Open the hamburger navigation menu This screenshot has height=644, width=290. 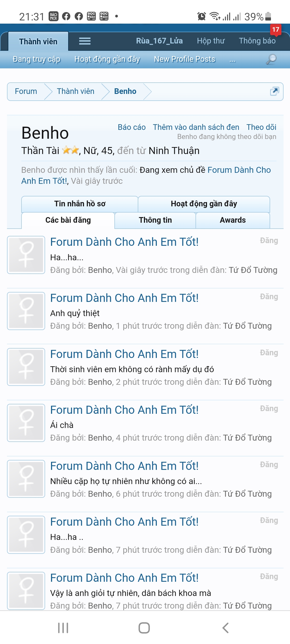(85, 41)
